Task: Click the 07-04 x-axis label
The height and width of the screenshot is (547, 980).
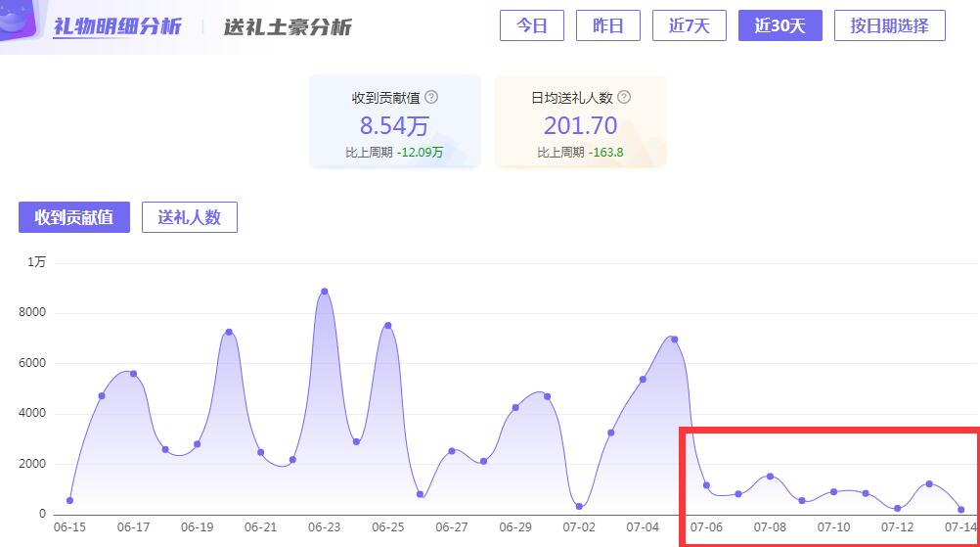Action: pos(643,527)
